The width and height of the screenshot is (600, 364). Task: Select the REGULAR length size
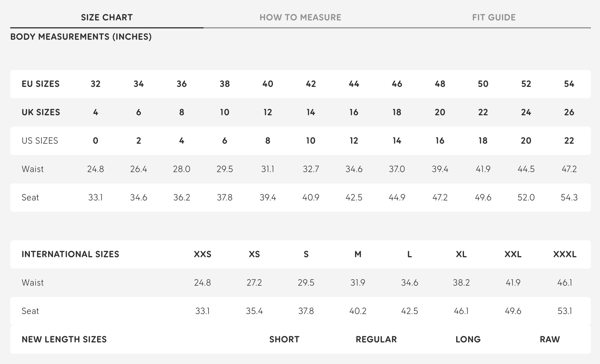[376, 339]
